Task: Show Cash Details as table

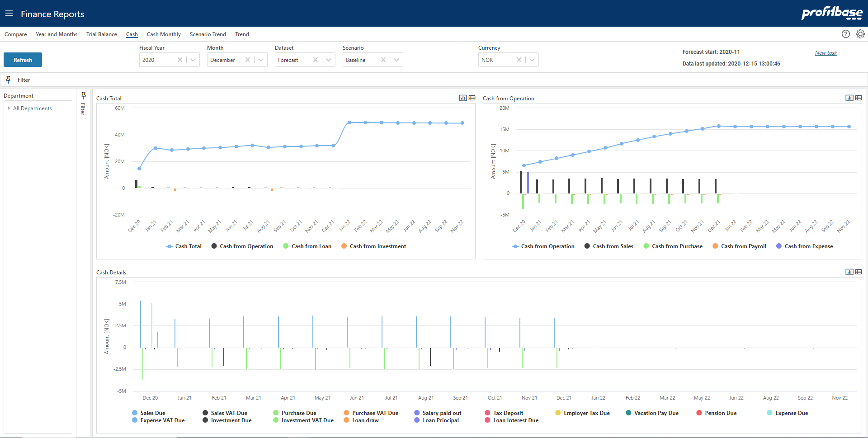Action: [x=859, y=272]
